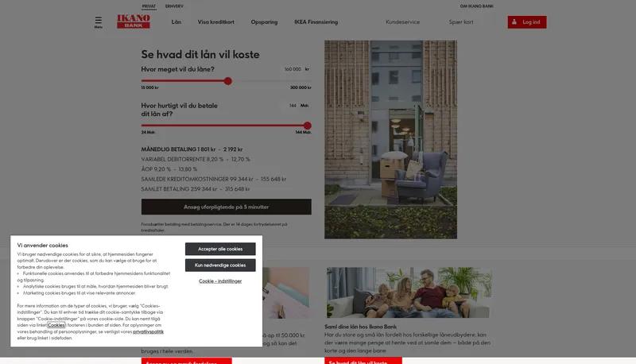Screen dimensions: 636x364
Task: Click the Ikano Bank logo
Action: (x=134, y=21)
